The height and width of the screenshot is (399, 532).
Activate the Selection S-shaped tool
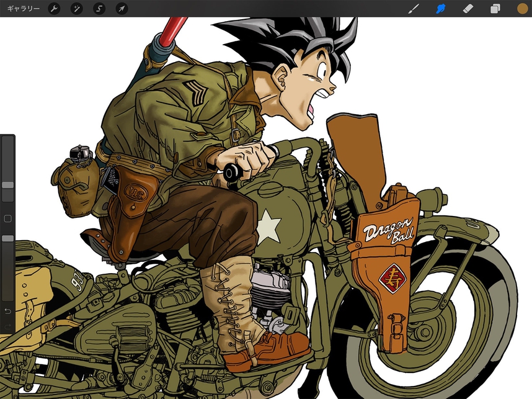[99, 9]
